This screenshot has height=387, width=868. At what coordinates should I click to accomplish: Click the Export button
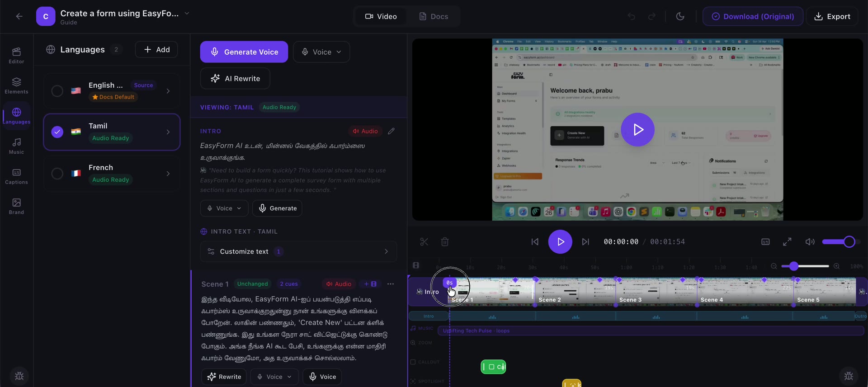pyautogui.click(x=832, y=16)
